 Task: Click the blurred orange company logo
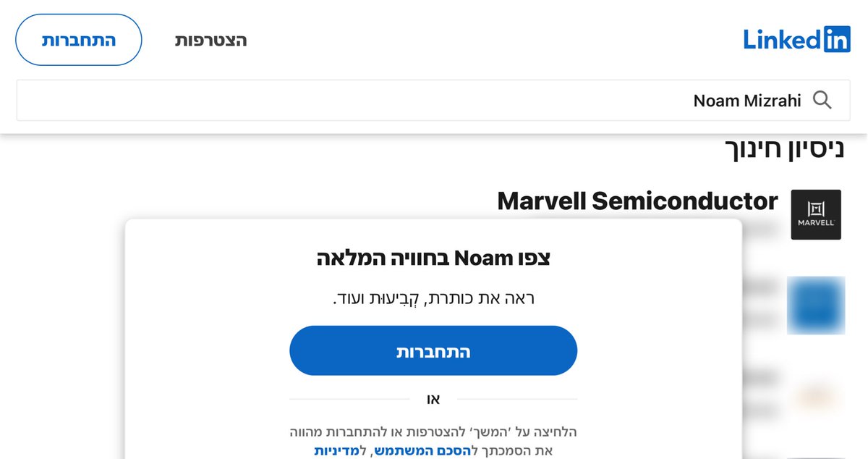[x=816, y=395]
